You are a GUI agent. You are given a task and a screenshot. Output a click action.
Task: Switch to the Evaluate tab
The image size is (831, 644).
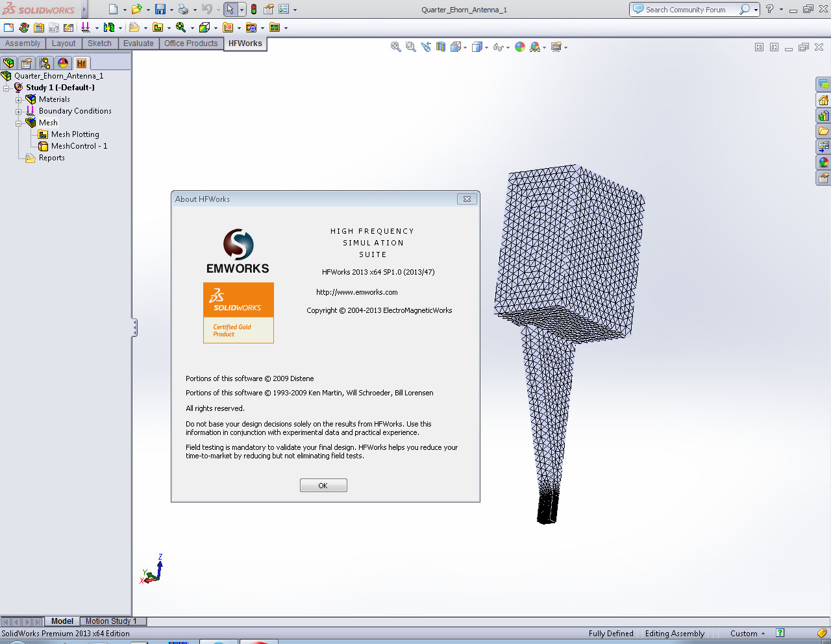point(138,43)
